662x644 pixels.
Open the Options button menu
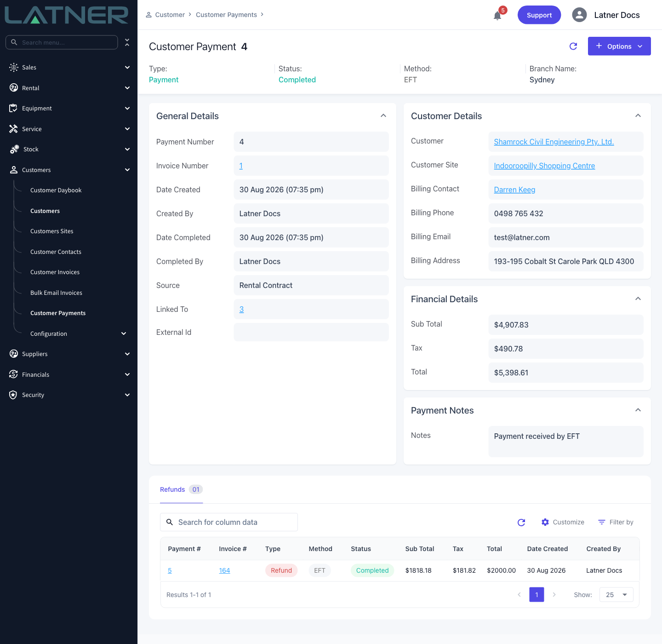coord(619,46)
